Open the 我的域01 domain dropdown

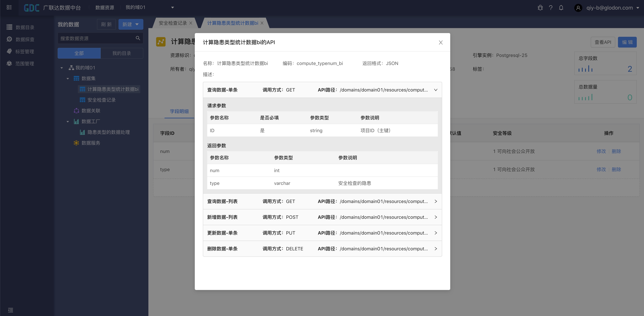172,8
